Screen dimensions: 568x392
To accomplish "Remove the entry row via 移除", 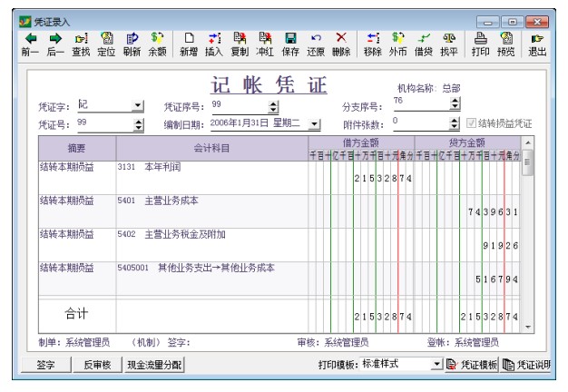I will pyautogui.click(x=373, y=45).
